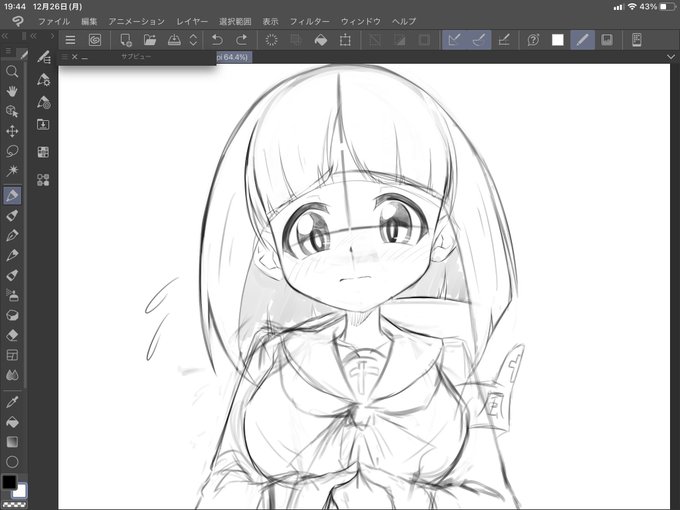Toggle snap to ruler
The height and width of the screenshot is (510, 680).
(454, 40)
